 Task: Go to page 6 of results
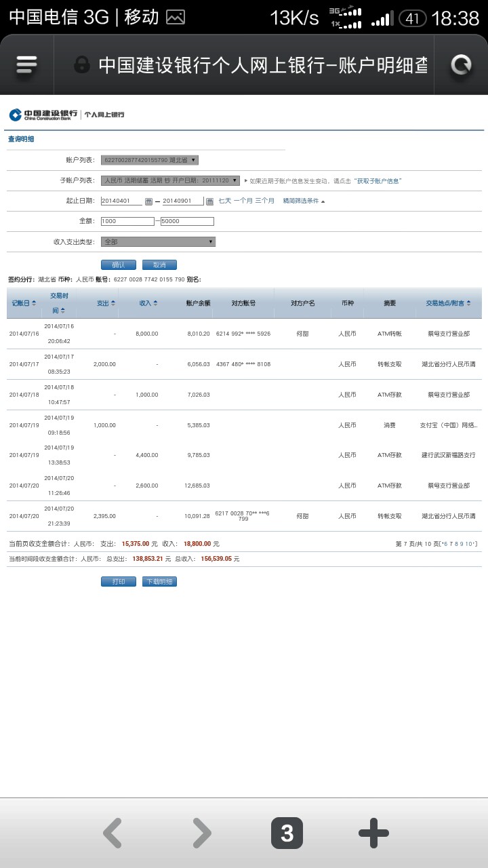445,544
